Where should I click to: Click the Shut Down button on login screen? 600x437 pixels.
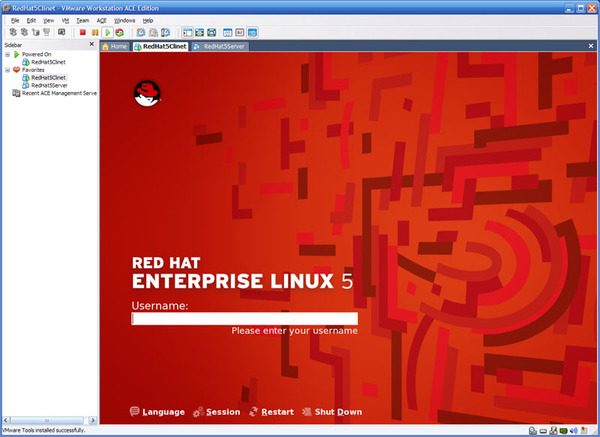[332, 412]
